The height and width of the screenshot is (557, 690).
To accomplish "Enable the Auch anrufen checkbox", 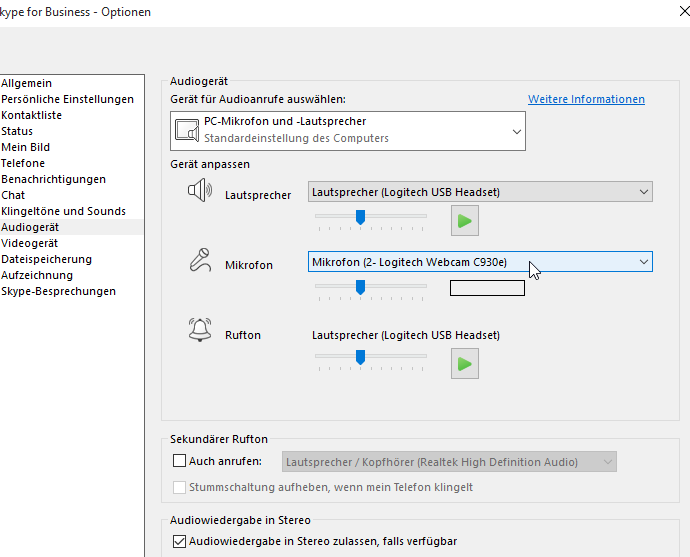I will tap(180, 462).
